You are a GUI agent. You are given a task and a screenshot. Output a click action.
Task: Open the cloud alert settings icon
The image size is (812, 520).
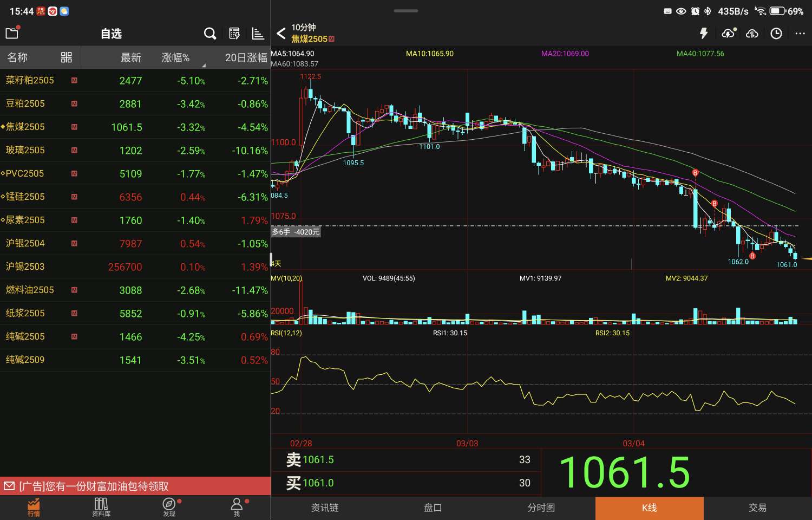729,34
